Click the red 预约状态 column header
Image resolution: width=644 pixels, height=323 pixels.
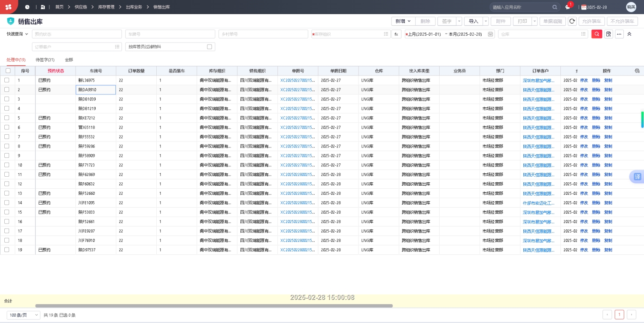tap(56, 71)
